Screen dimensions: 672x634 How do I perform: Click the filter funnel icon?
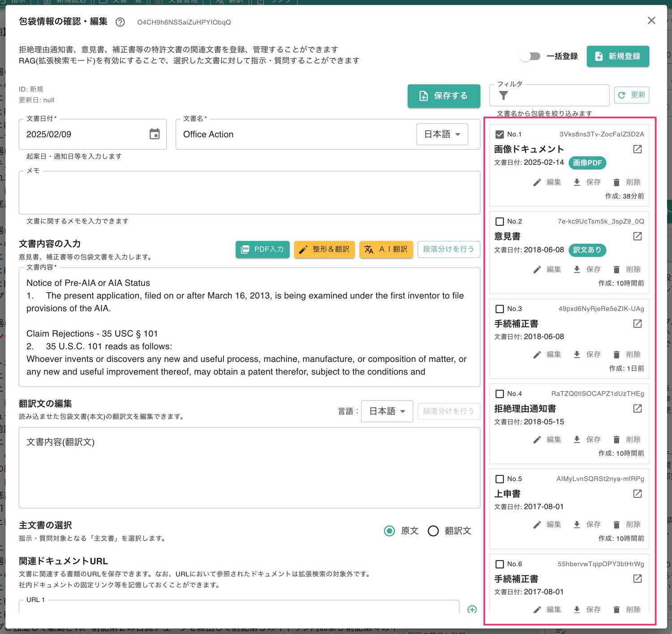click(504, 95)
